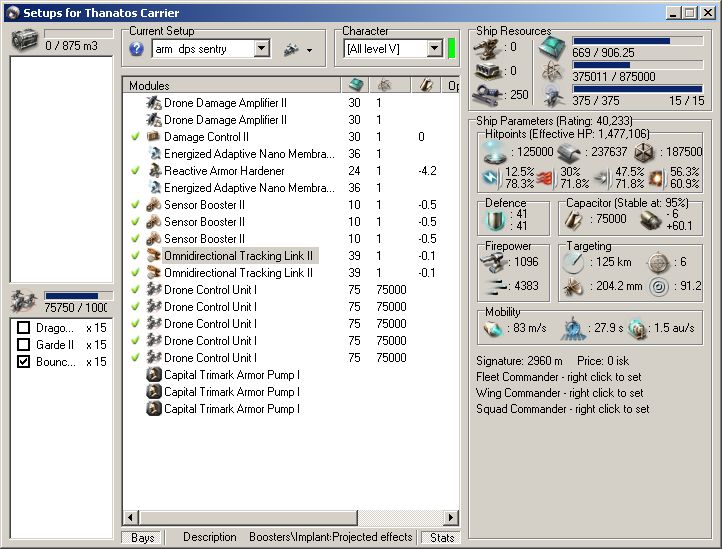Open the Bays tab
Viewport: 722px width, 549px height.
coord(142,537)
